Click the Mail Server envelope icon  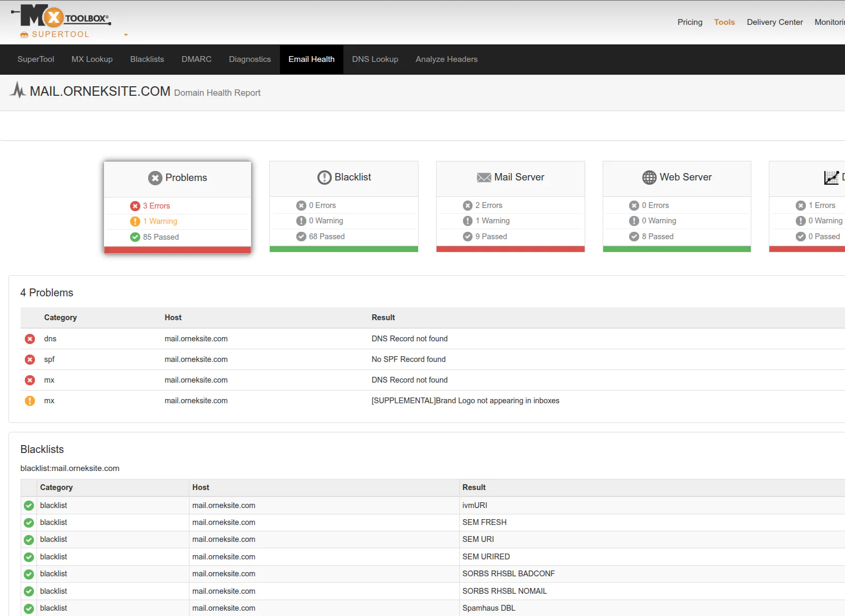pyautogui.click(x=484, y=177)
